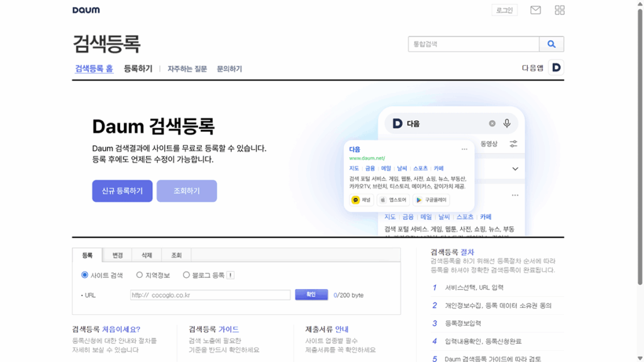Screen dimensions: 644x362
Task: Click step 4 입력내용확인, 등록신청완료
Action: tap(483, 341)
